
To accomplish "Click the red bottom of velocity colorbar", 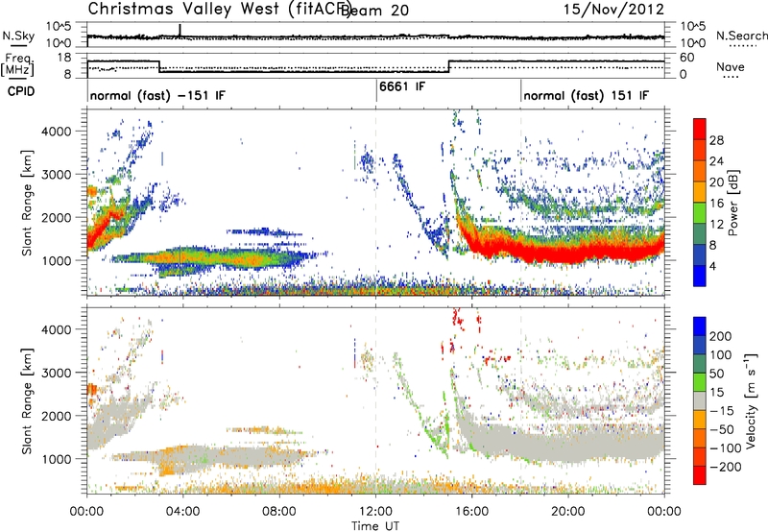I will click(x=700, y=475).
